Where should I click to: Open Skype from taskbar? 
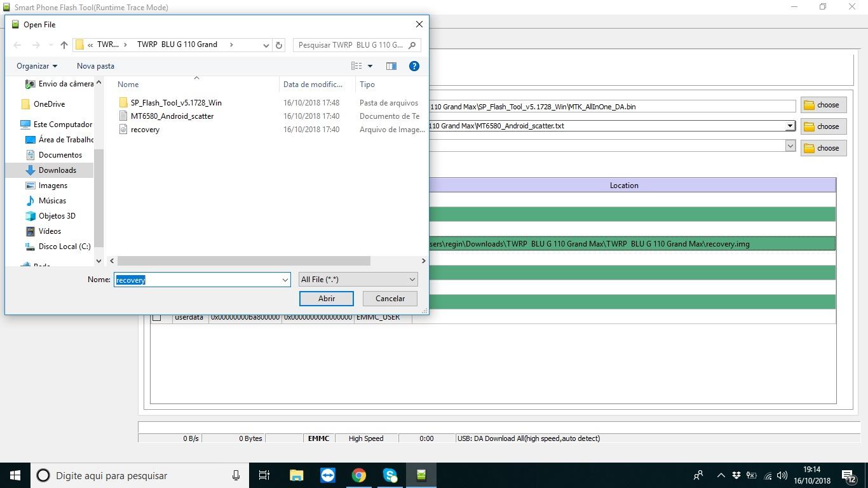tap(390, 475)
